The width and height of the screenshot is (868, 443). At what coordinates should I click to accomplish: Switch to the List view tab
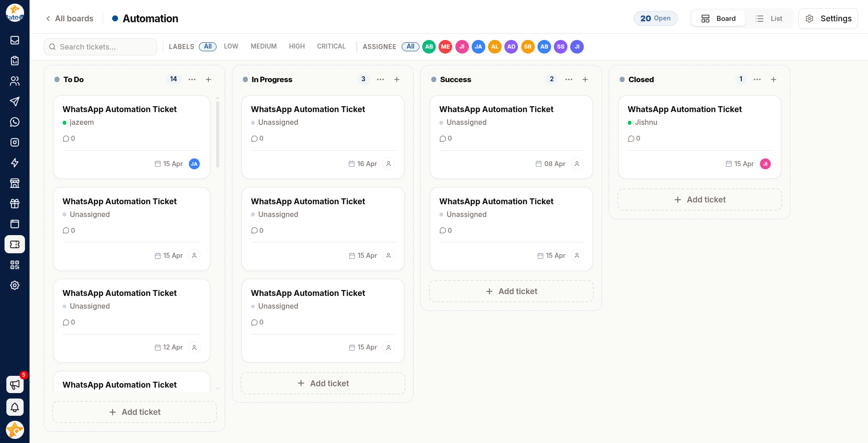[x=769, y=19]
